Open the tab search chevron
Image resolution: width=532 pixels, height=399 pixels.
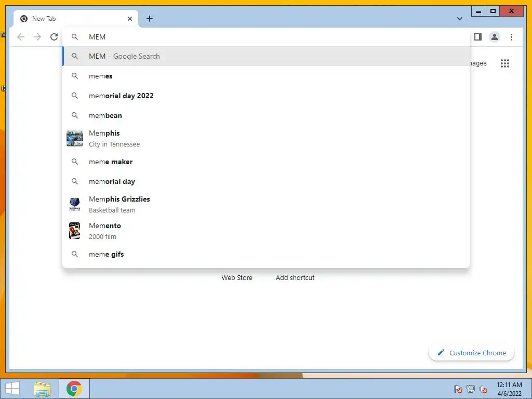click(460, 19)
